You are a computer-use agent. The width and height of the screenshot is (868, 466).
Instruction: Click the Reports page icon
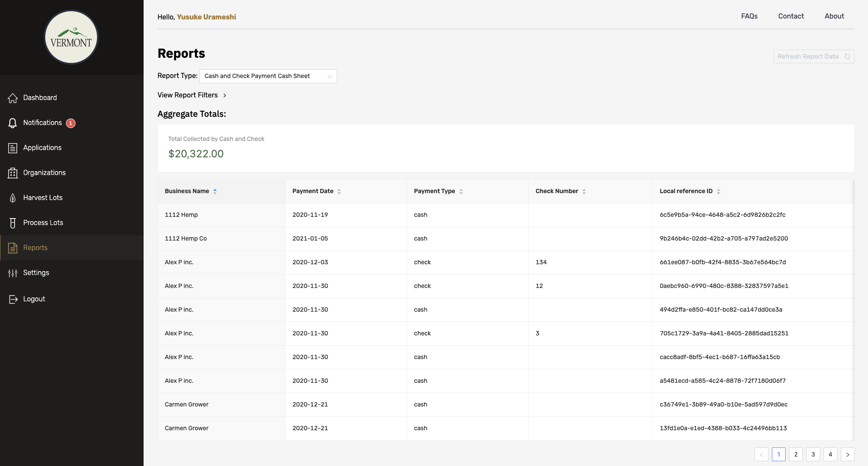click(13, 248)
